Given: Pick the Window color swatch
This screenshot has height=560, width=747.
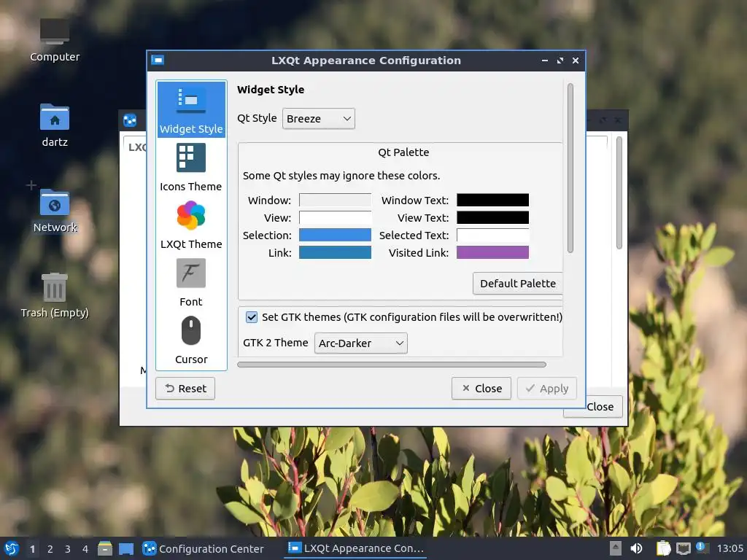Looking at the screenshot, I should 335,200.
